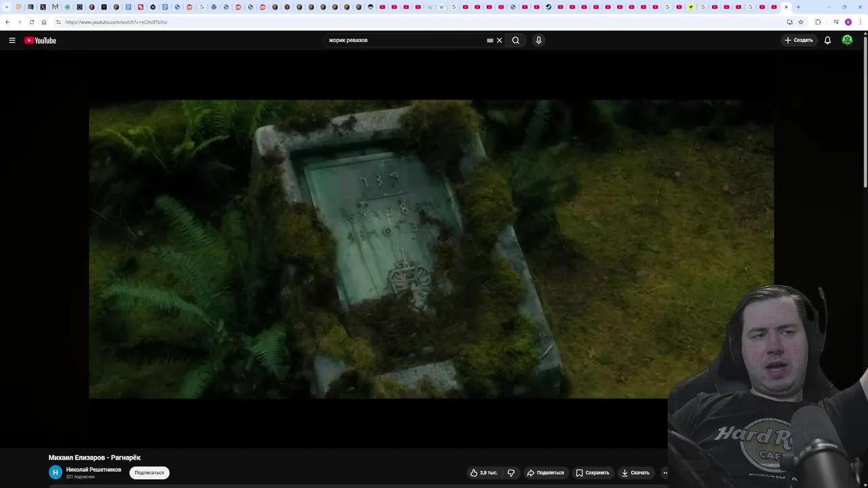Open the Chrome profile avatar
Screen dimensions: 868x488
click(x=848, y=22)
